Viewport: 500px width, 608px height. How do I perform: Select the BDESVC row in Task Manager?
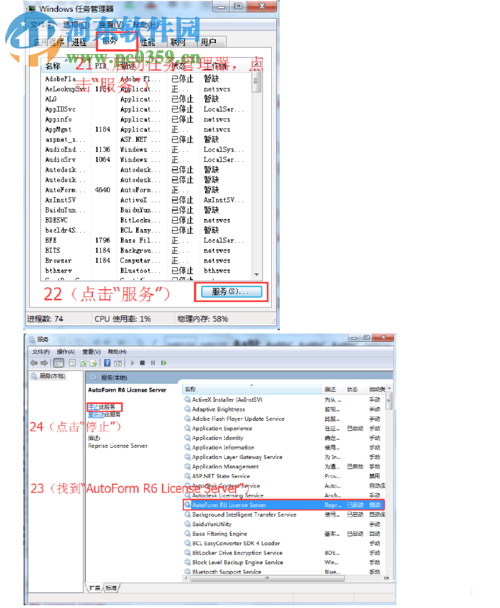click(x=147, y=220)
